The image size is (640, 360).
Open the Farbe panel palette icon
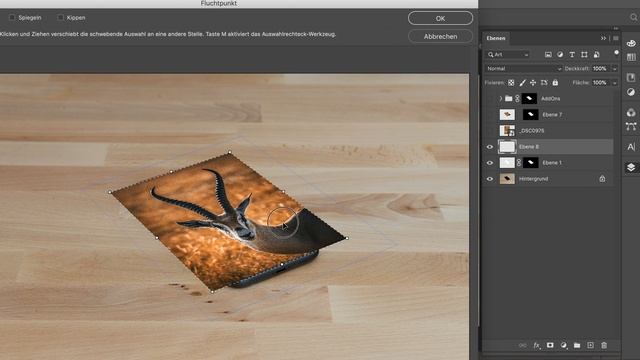[631, 43]
